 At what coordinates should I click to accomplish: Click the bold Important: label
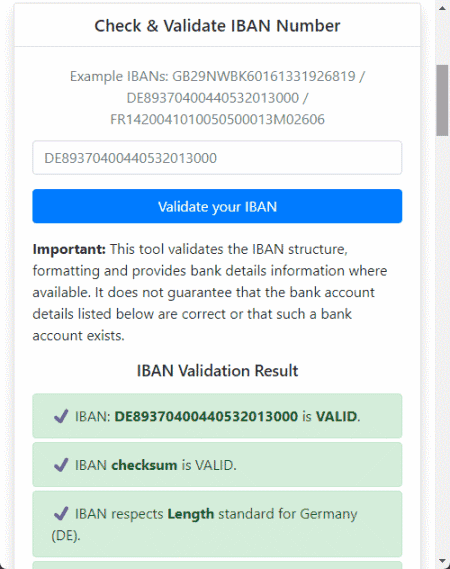click(69, 249)
